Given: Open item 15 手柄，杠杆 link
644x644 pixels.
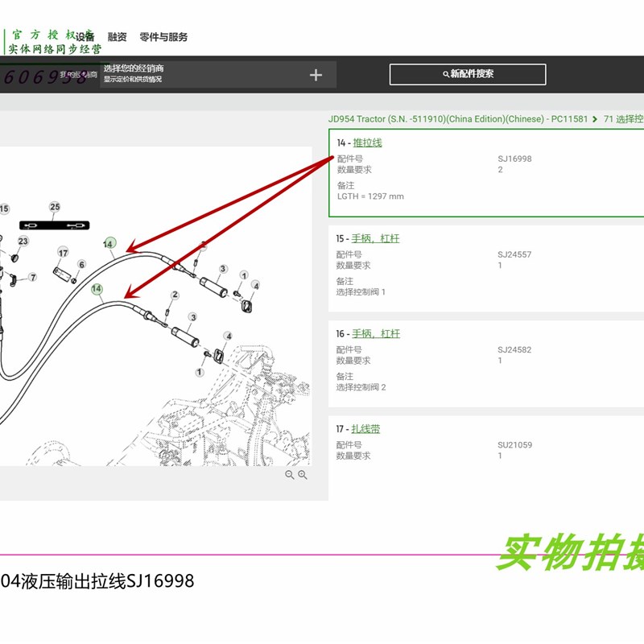Looking at the screenshot, I should coord(375,238).
